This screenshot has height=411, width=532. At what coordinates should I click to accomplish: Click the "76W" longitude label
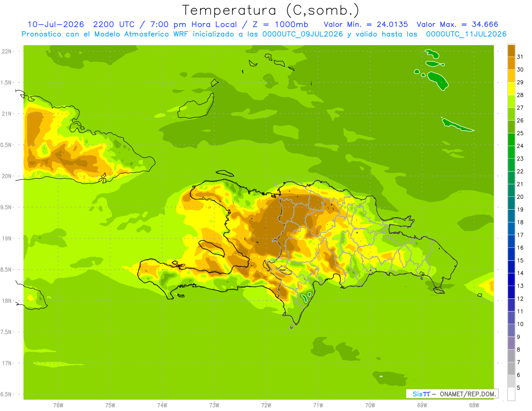[x=58, y=405]
